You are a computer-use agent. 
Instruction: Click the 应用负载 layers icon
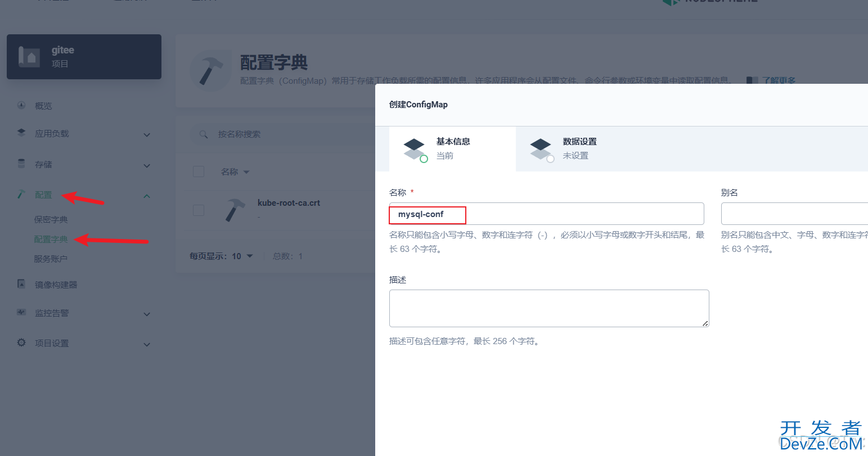point(21,133)
